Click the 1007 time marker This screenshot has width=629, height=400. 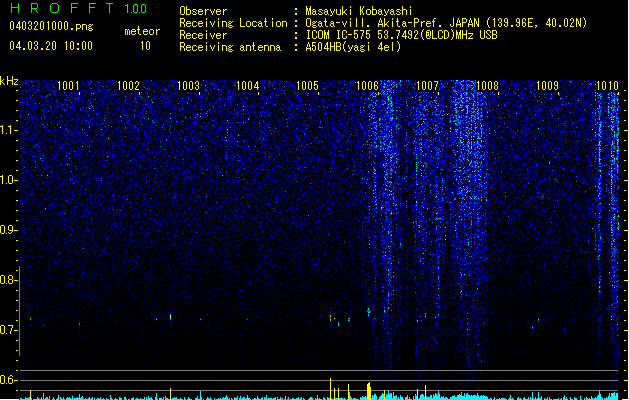pos(427,85)
